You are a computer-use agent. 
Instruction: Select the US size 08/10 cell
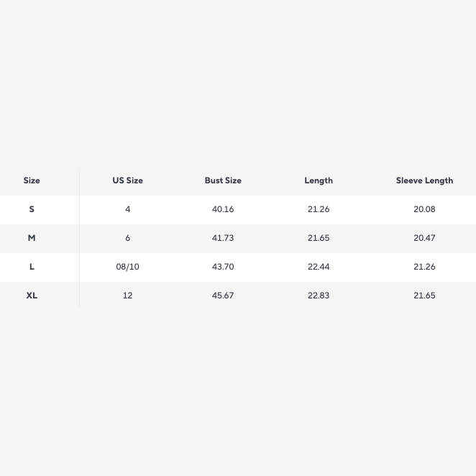tap(127, 267)
